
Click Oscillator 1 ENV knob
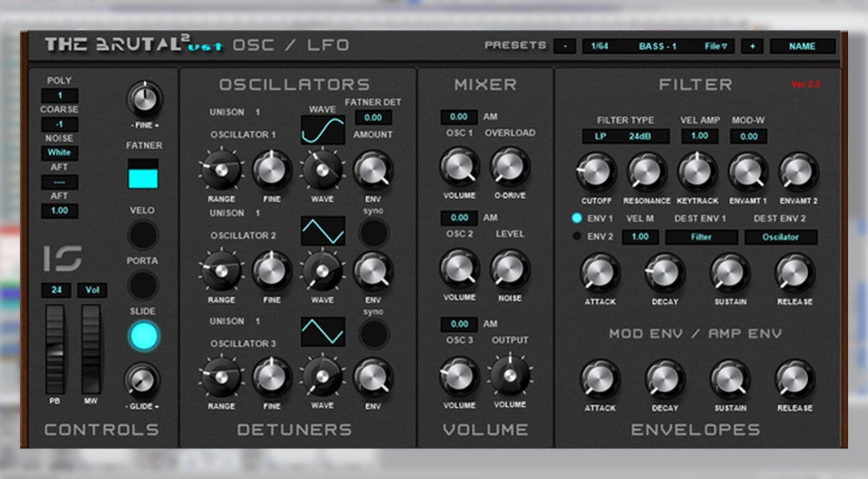[x=373, y=170]
